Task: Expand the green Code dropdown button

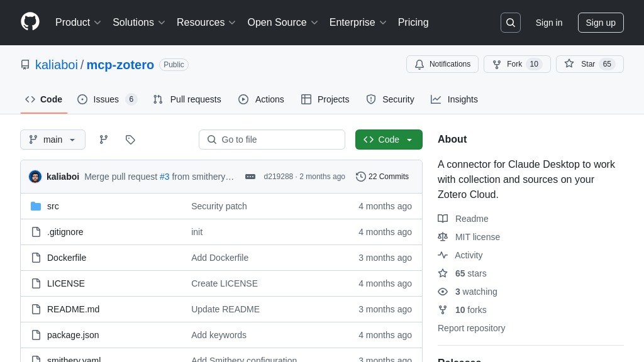Action: (x=389, y=140)
